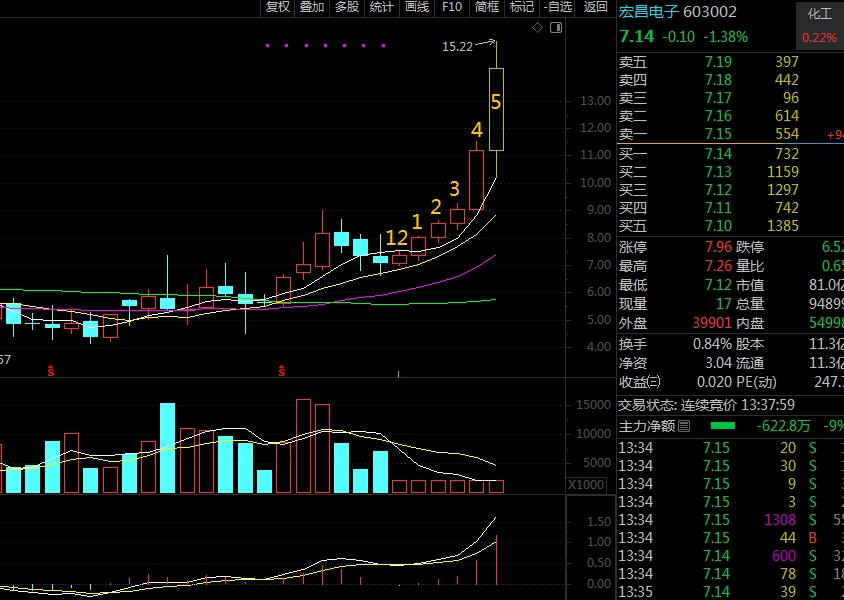This screenshot has width=844, height=600.
Task: Click 主力净额 value -622.8万
Action: pos(783,426)
